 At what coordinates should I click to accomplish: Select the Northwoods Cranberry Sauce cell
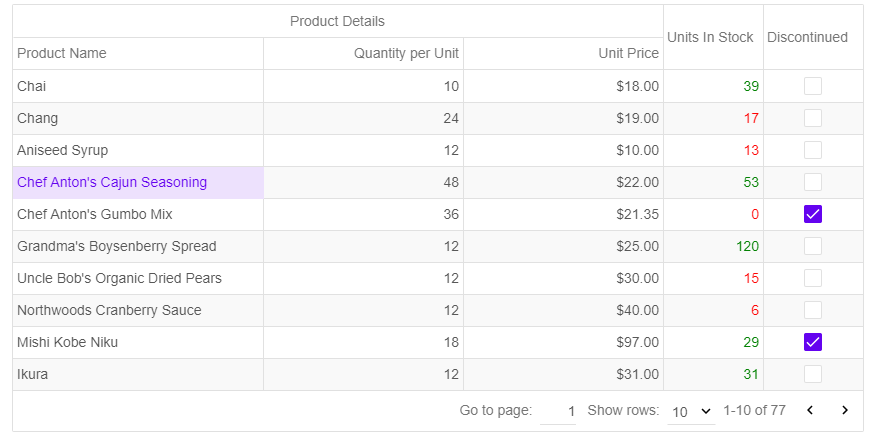pos(109,310)
